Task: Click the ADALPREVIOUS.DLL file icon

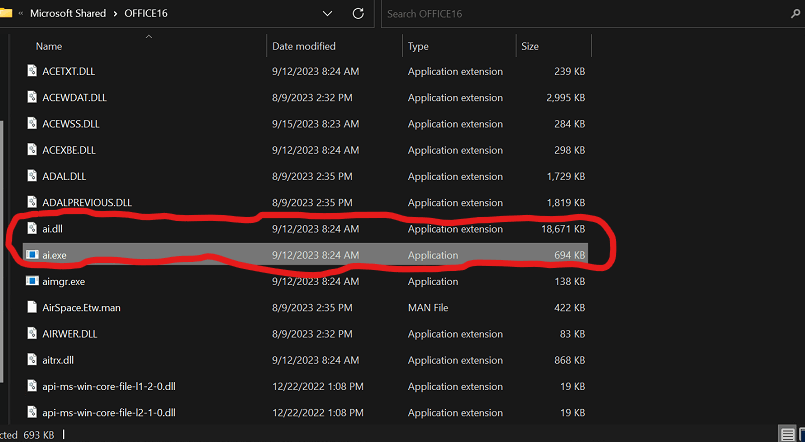Action: coord(32,202)
